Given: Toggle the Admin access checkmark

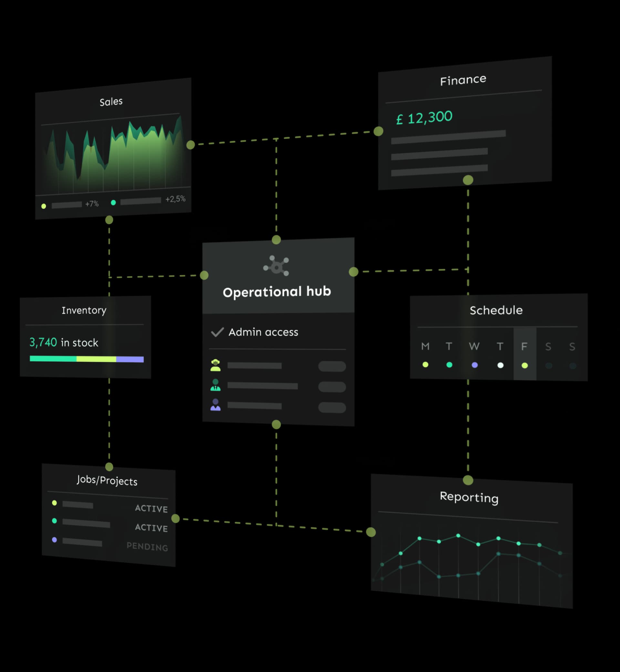Looking at the screenshot, I should (217, 332).
